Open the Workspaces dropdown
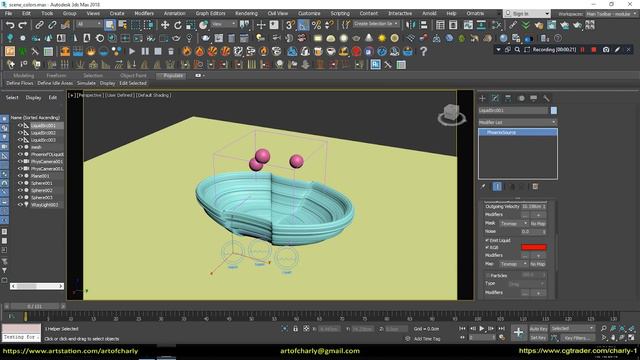The height and width of the screenshot is (360, 640). tap(611, 14)
